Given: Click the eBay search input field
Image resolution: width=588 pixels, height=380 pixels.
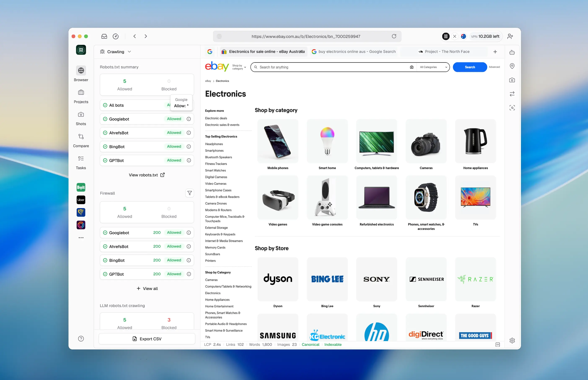Looking at the screenshot, I should pos(331,67).
